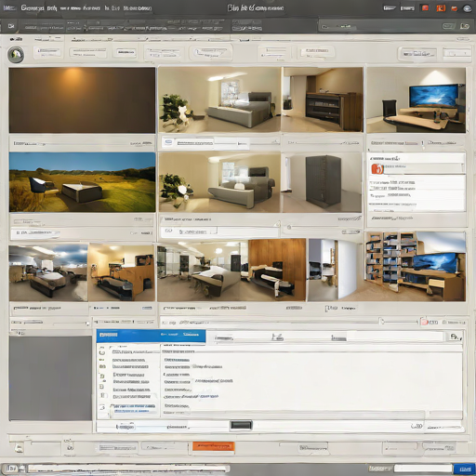
Task: Select the blue highlighted tab header in the dialog
Action: (x=151, y=336)
